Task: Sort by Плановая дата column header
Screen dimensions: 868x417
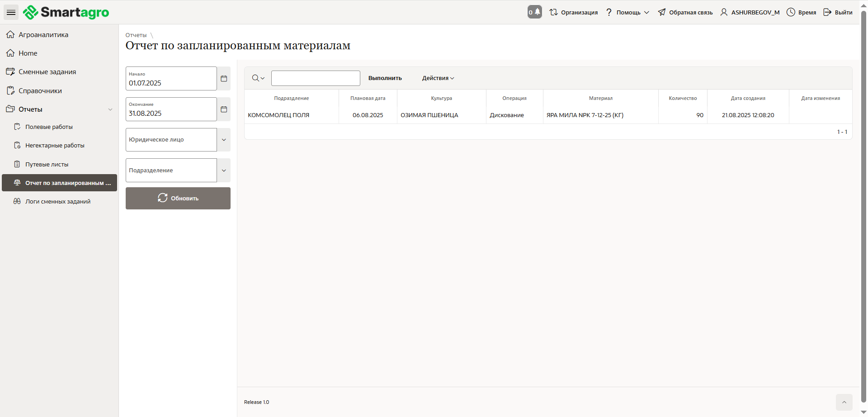Action: pyautogui.click(x=368, y=98)
